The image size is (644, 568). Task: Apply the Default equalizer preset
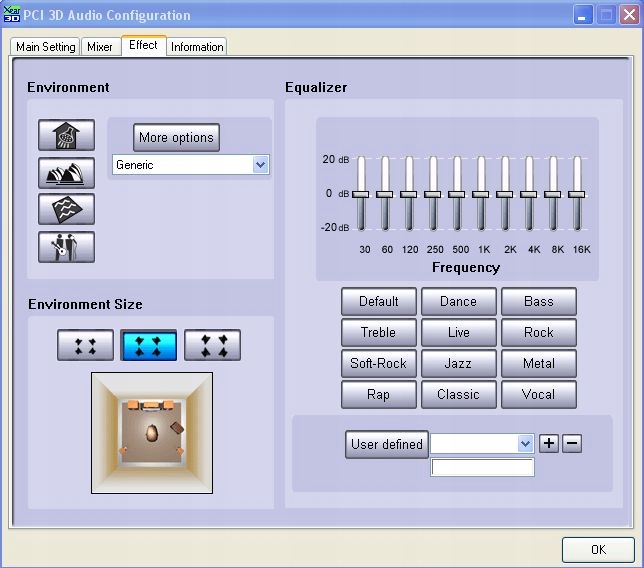379,301
